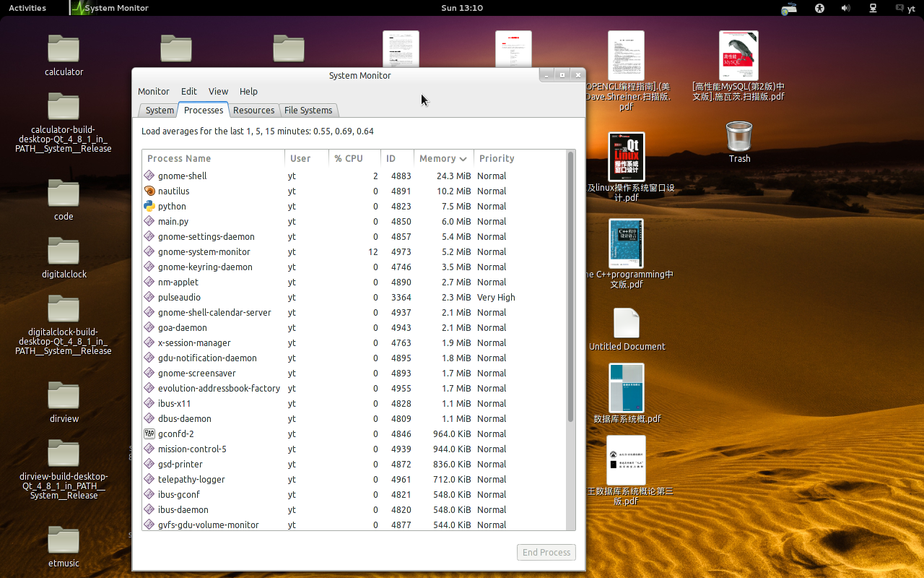
Task: Open the MySQL PDF thumbnail on the desktop
Action: tap(738, 56)
